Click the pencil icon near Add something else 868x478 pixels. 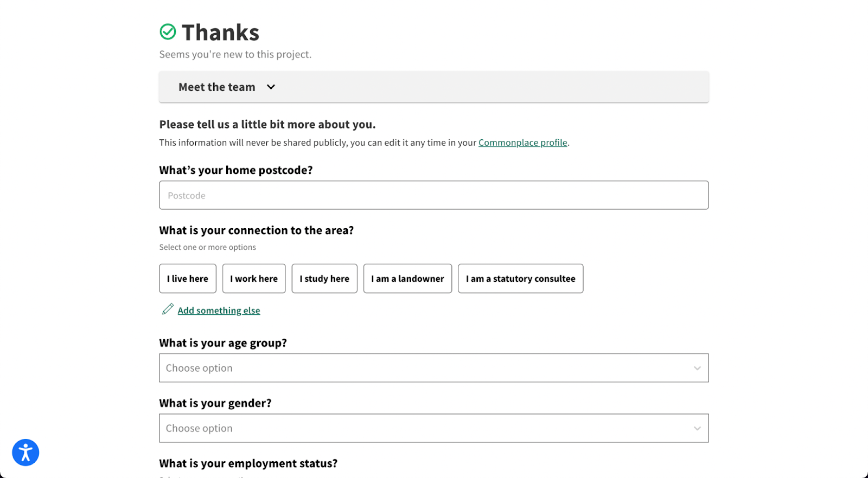(168, 309)
